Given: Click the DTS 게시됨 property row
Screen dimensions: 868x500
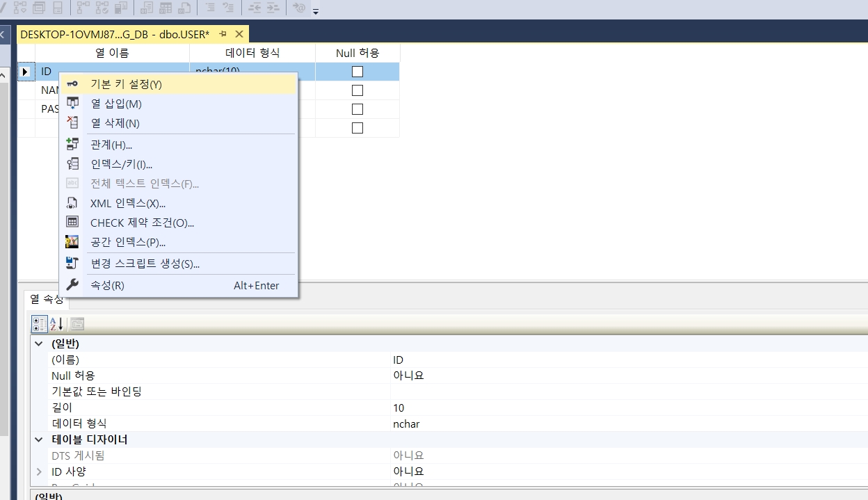Looking at the screenshot, I should click(449, 455).
